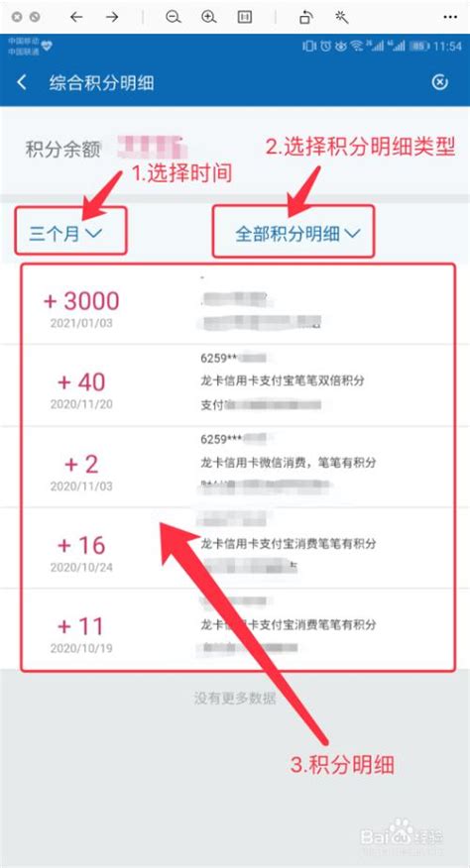Viewport: 470px width, 868px height.
Task: Click the actual-size 1:1 view icon
Action: tap(245, 17)
